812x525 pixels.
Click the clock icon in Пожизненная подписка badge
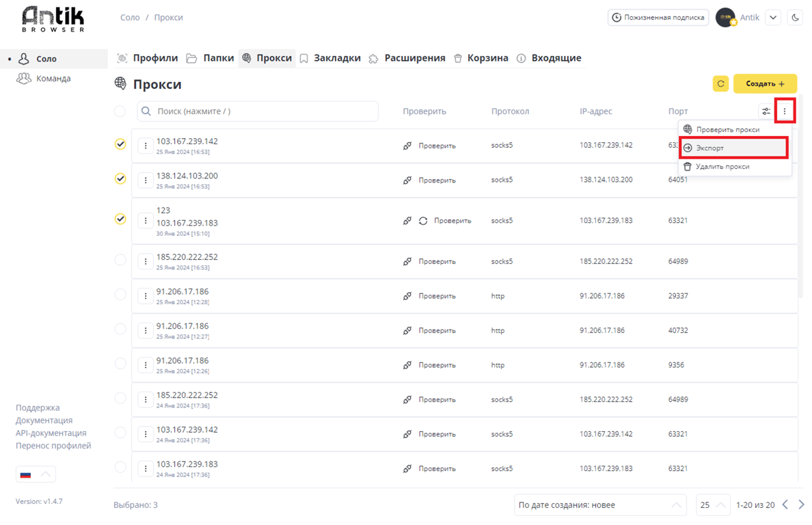(x=617, y=18)
